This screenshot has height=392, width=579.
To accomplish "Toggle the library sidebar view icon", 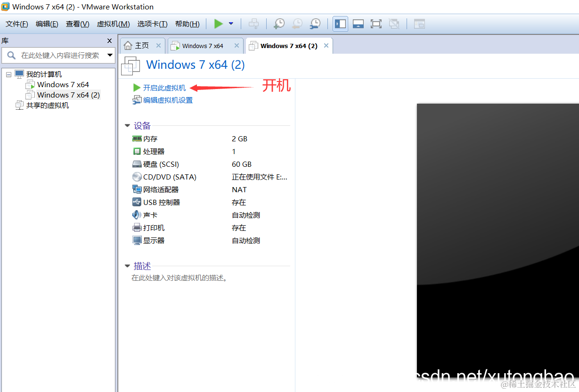I will coord(340,24).
